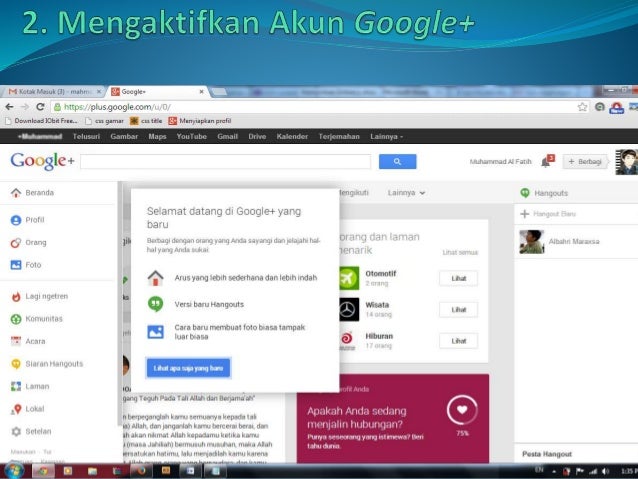This screenshot has width=638, height=479.
Task: Open the css gamar bookmark
Action: point(104,121)
